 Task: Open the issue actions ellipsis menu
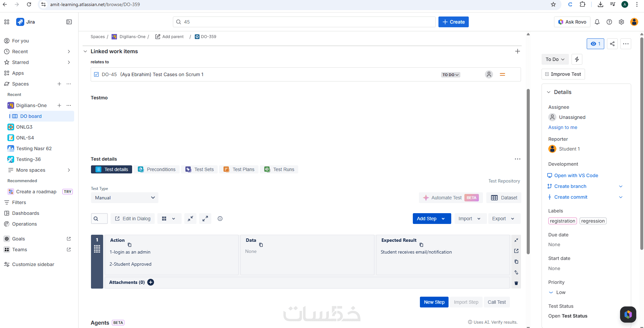point(626,44)
